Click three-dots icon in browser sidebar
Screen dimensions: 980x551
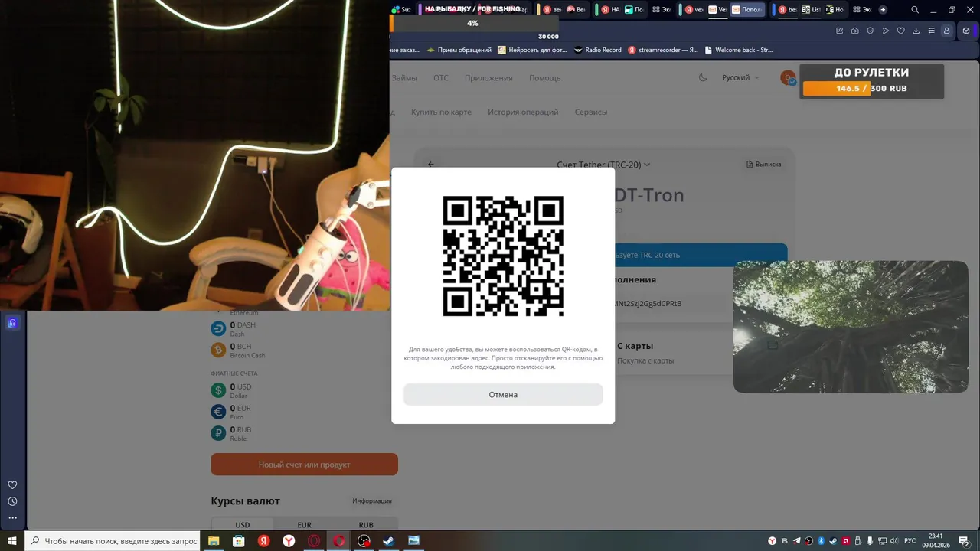click(x=12, y=518)
